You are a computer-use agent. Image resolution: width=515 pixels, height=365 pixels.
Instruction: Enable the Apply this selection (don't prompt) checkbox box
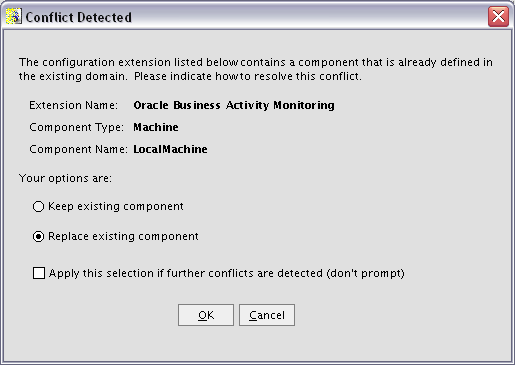point(39,273)
